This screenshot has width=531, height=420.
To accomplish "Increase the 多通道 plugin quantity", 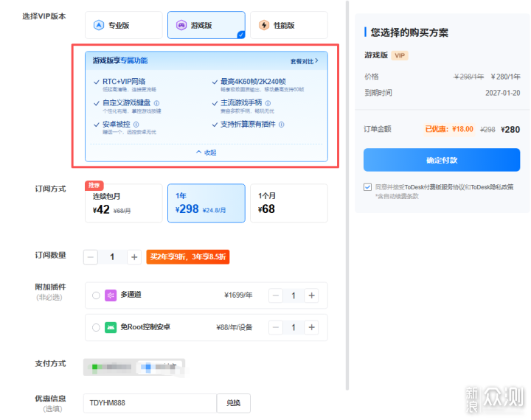I will point(311,295).
